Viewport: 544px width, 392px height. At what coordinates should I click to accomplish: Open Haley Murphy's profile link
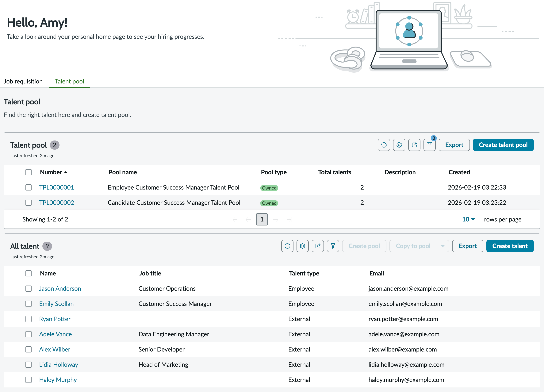pyautogui.click(x=58, y=380)
